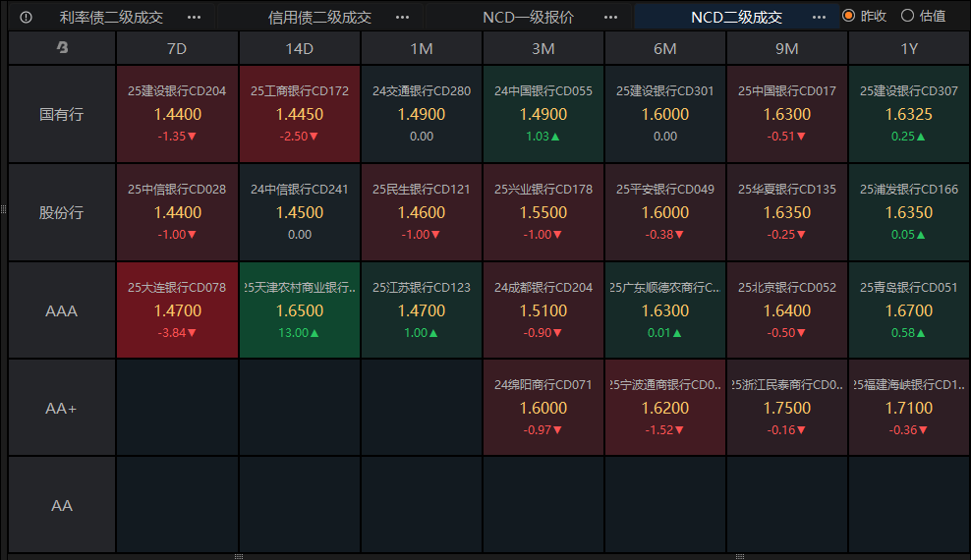Switch to the 信用债二级成交 tab
The height and width of the screenshot is (560, 971).
(x=319, y=17)
